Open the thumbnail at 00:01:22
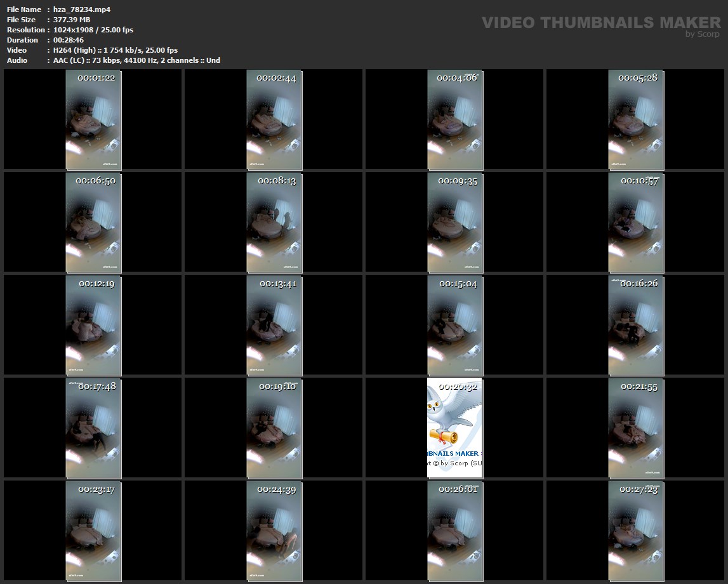Screen dimensions: 728x584 click(x=93, y=120)
